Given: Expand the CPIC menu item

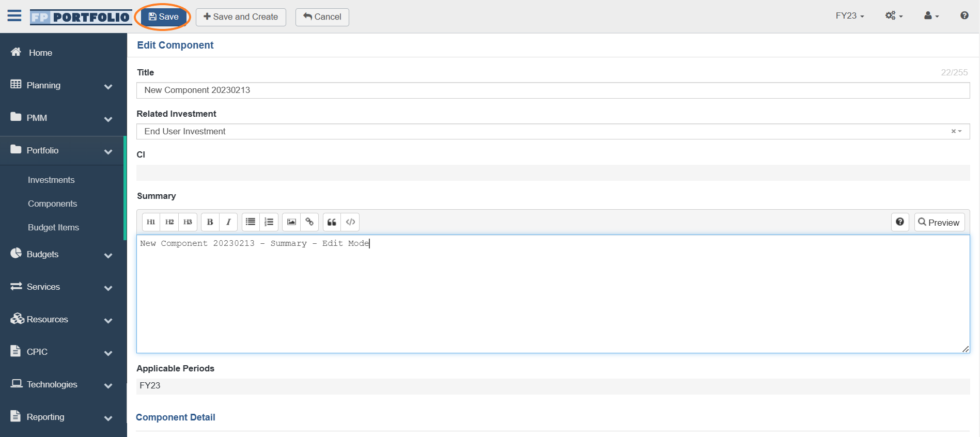Looking at the screenshot, I should (x=62, y=352).
